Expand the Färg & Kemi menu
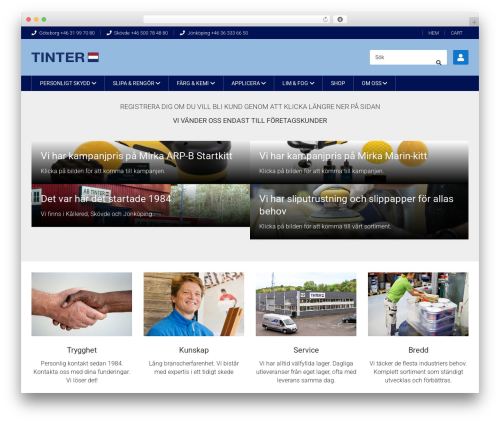Viewport: 500px width, 423px height. point(196,83)
